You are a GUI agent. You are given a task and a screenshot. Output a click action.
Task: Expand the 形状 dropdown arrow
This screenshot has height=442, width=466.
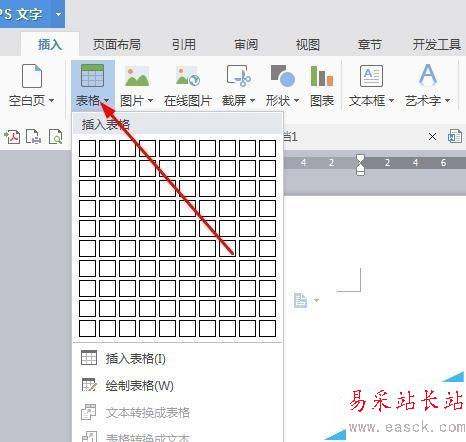(296, 100)
